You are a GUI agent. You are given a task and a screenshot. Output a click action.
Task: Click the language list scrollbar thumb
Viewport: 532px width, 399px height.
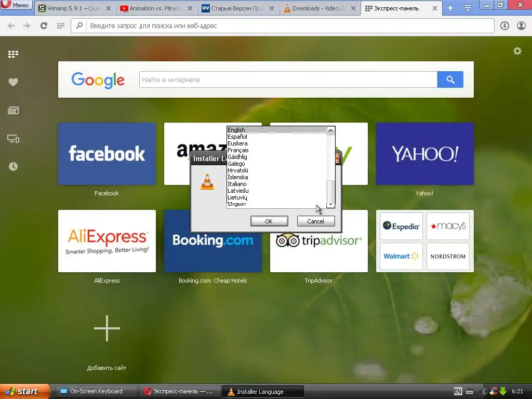[330, 191]
